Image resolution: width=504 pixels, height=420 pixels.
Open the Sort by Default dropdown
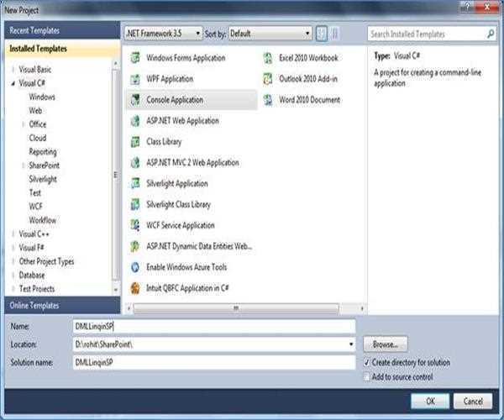coord(270,34)
